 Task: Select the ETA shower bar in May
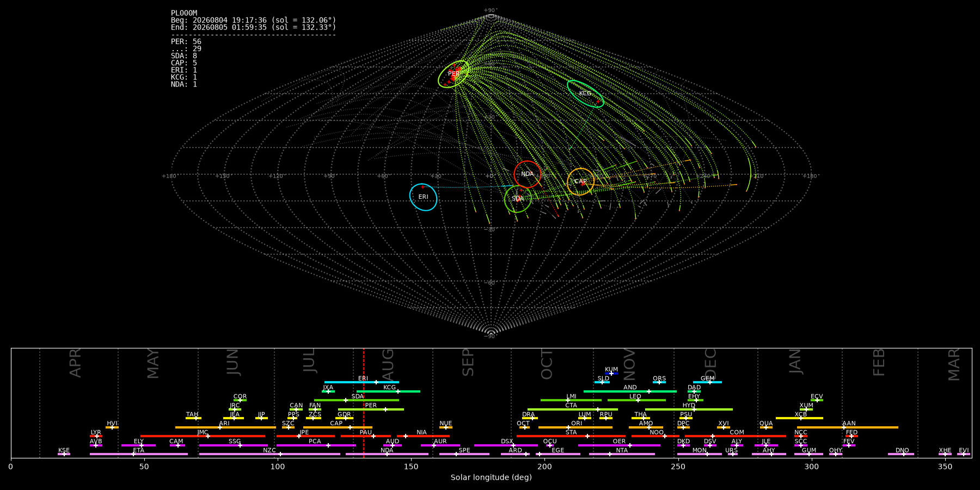[139, 454]
